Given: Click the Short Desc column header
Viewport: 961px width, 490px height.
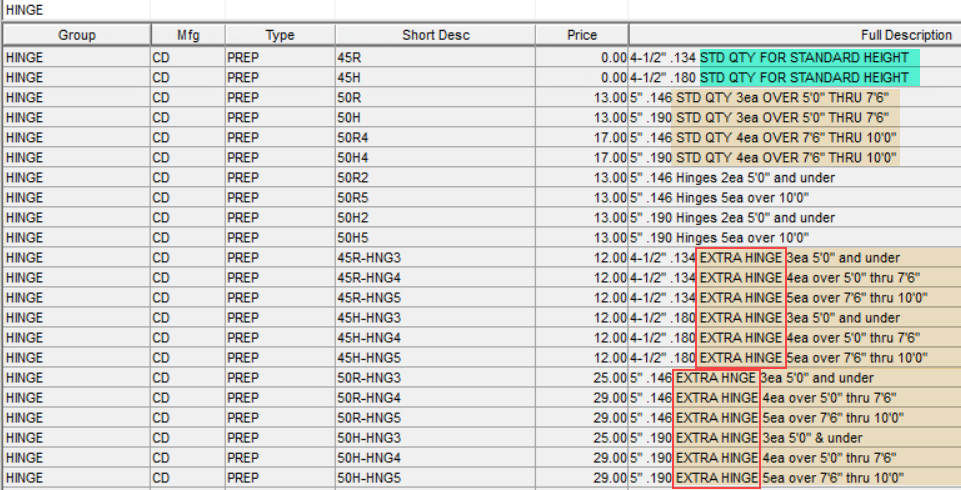Looking at the screenshot, I should coord(435,35).
